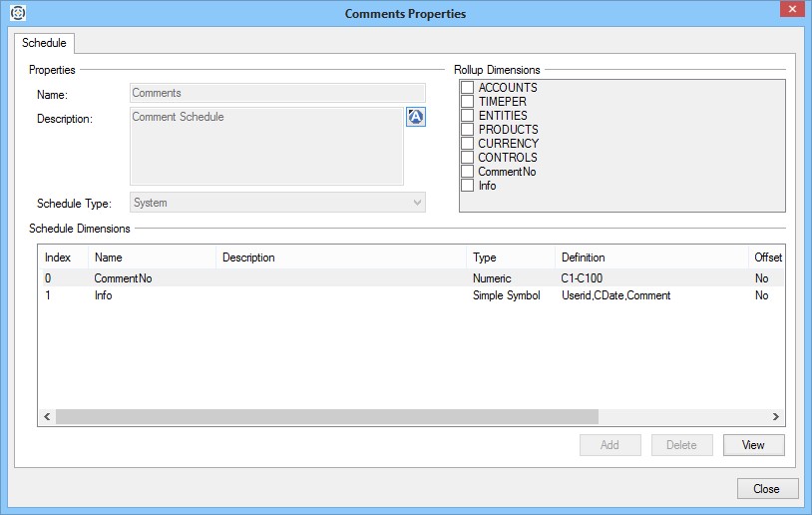The image size is (812, 515).
Task: Check the CURRENCY checkbox
Action: [x=467, y=144]
